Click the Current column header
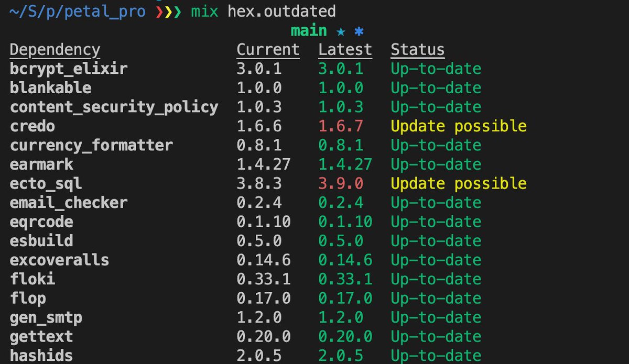Image resolution: width=629 pixels, height=364 pixels. [x=268, y=50]
